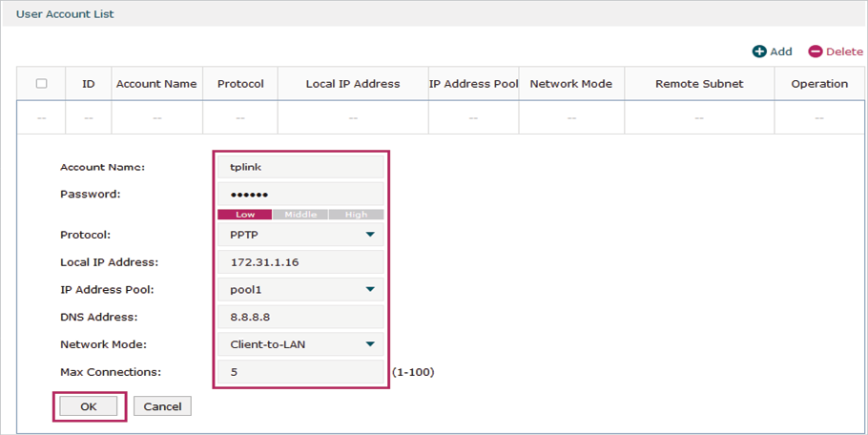Viewport: 868px width, 435px height.
Task: Click the DNS Address input field
Action: tap(300, 318)
